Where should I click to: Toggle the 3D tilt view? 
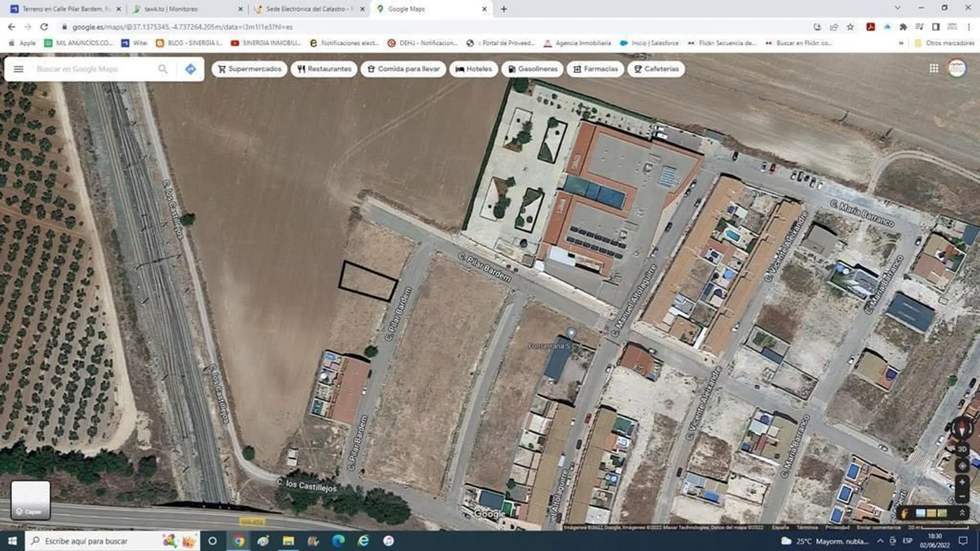(962, 449)
